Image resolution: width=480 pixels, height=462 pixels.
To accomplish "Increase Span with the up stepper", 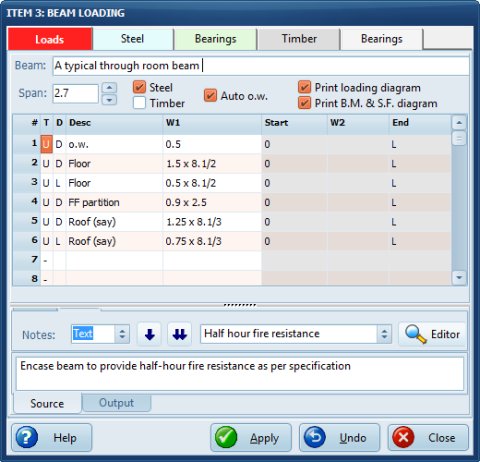I will point(109,88).
